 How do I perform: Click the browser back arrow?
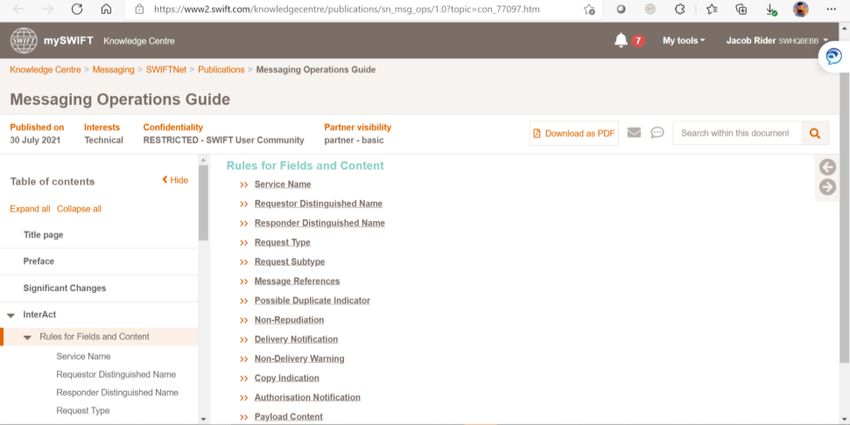pos(18,9)
